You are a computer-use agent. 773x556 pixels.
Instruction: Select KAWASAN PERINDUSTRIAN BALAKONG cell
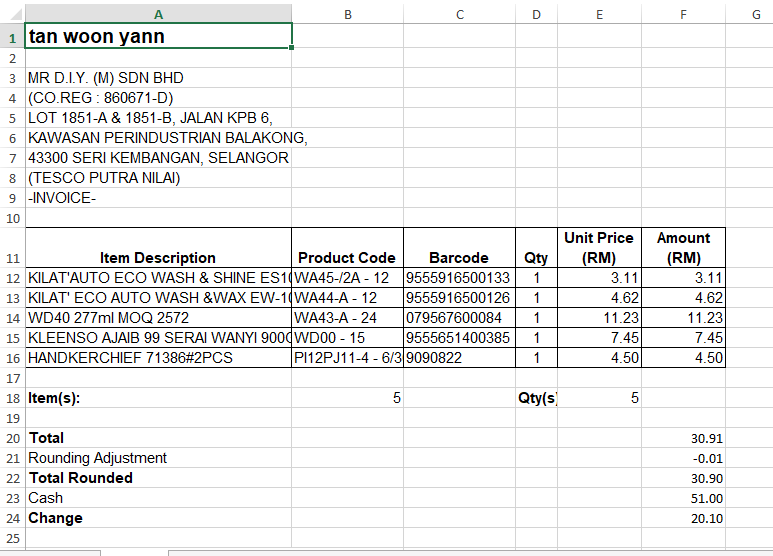point(158,138)
